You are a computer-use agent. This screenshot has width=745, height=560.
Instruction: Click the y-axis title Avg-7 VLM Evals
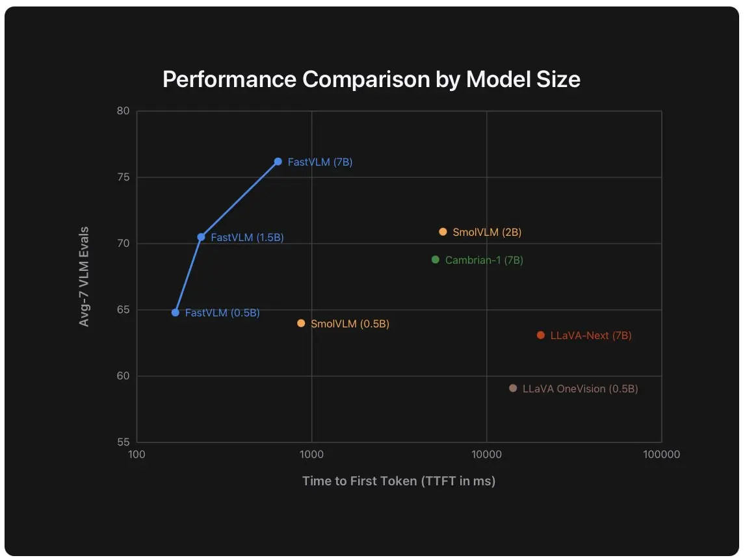tap(84, 277)
